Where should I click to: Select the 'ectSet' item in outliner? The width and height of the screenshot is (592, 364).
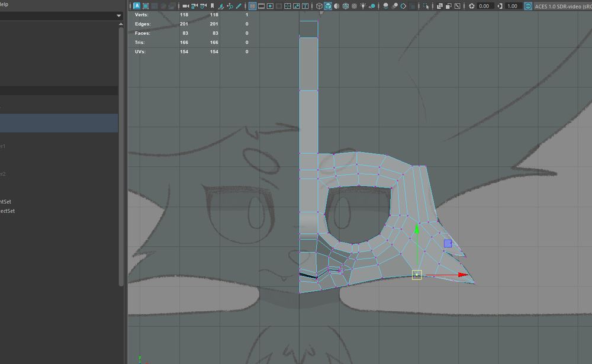click(x=7, y=211)
